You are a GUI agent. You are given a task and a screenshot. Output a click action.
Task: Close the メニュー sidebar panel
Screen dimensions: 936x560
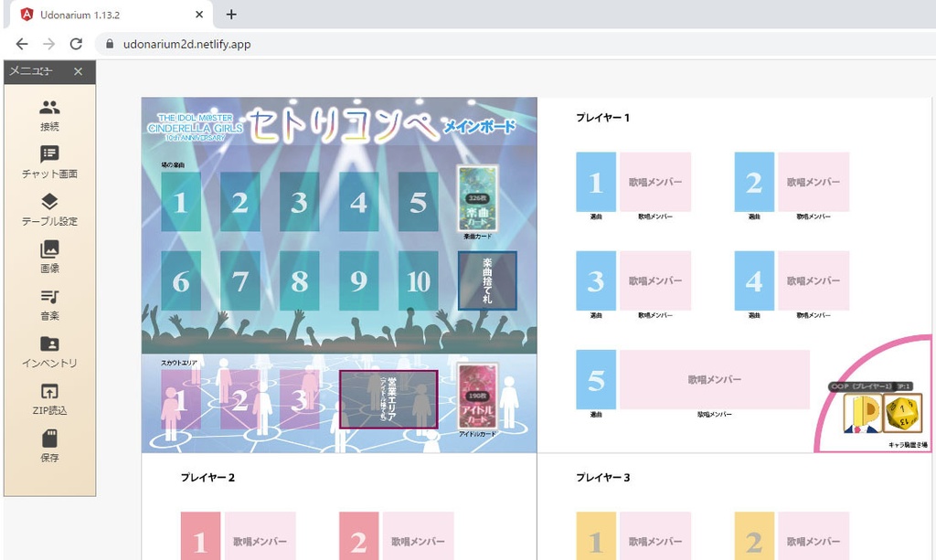78,72
